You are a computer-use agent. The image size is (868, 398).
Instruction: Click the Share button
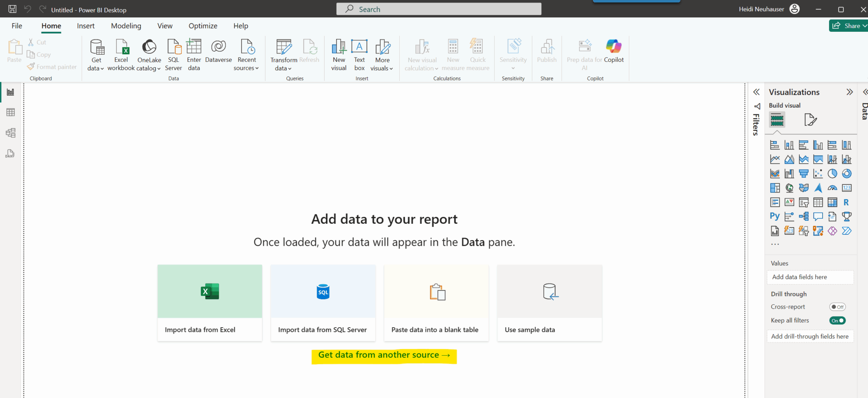coord(849,26)
